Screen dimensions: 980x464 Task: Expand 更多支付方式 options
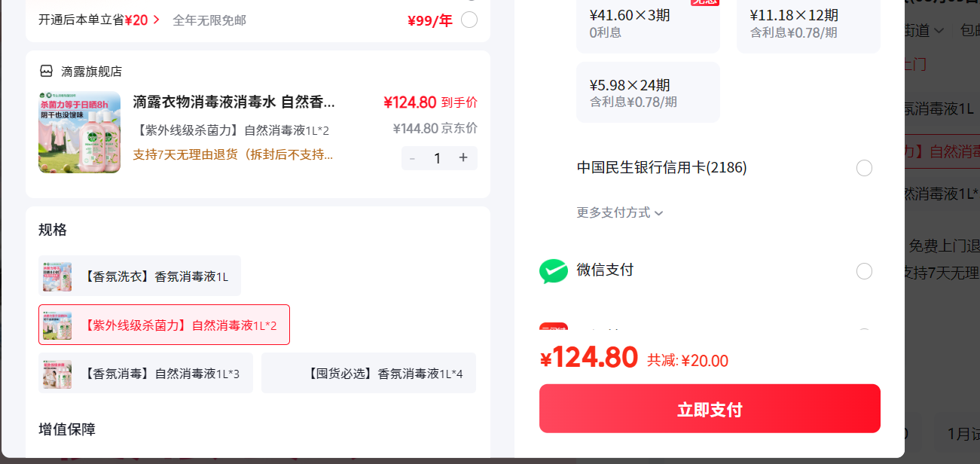click(x=620, y=212)
